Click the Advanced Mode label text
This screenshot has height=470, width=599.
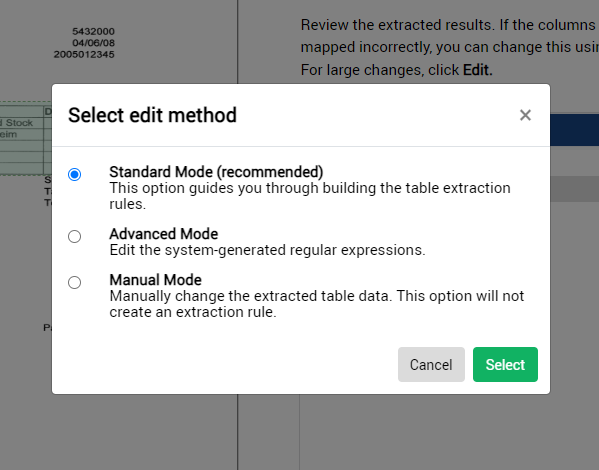(164, 234)
